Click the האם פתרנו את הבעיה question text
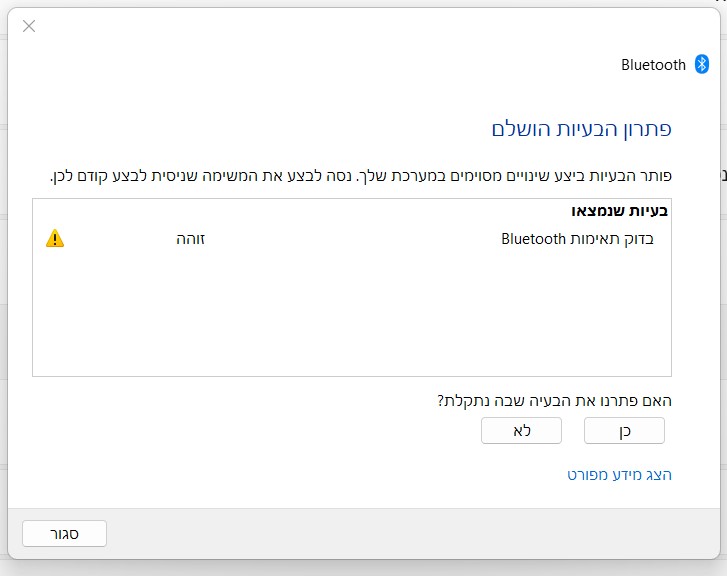 click(x=554, y=400)
